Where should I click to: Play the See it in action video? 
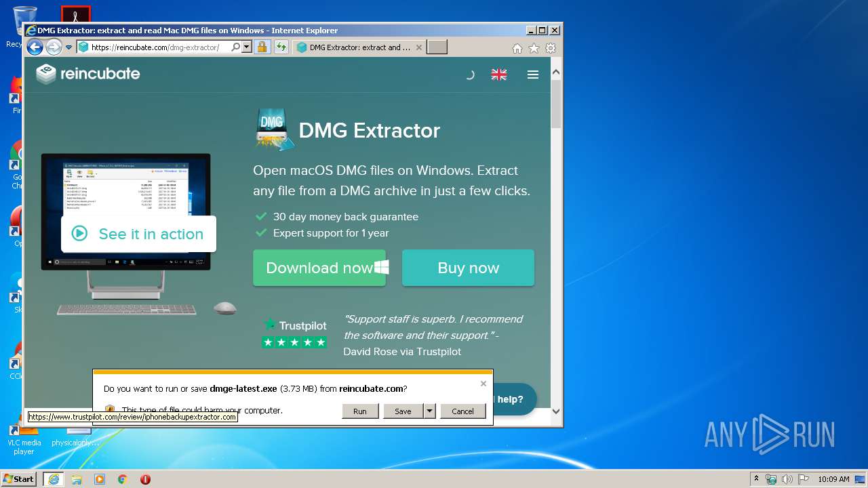pos(138,234)
